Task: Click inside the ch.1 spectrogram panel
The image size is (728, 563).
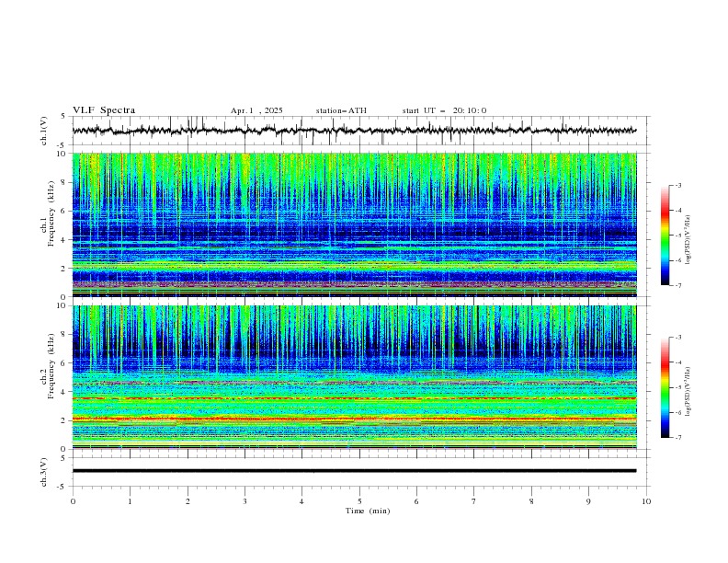Action: click(x=354, y=224)
